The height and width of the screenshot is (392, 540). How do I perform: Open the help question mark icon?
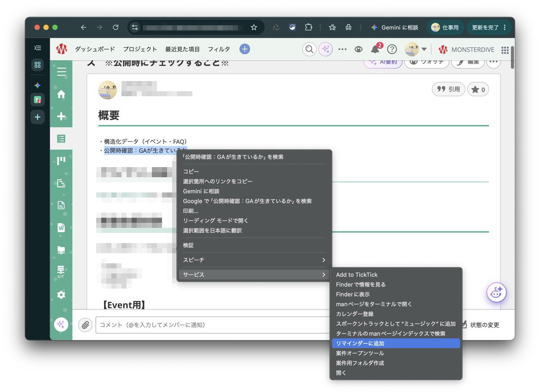tap(392, 49)
